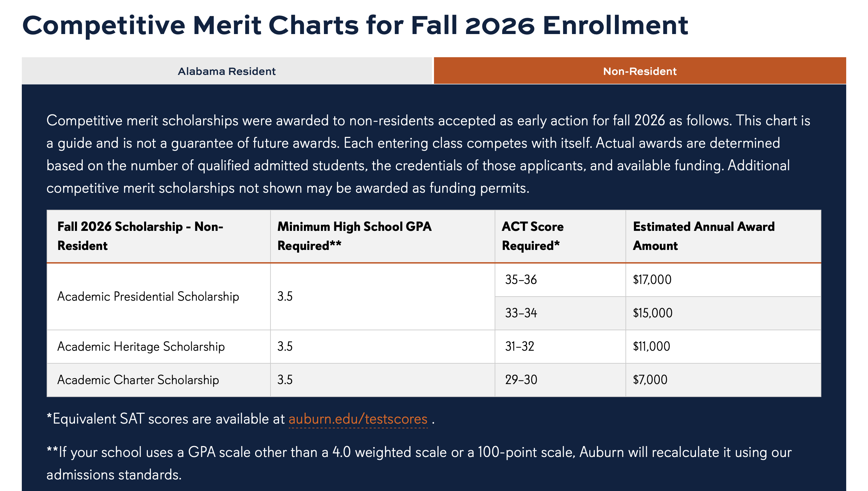Click the $17,000 award amount cell
Screen dimensions: 868x491
(723, 280)
